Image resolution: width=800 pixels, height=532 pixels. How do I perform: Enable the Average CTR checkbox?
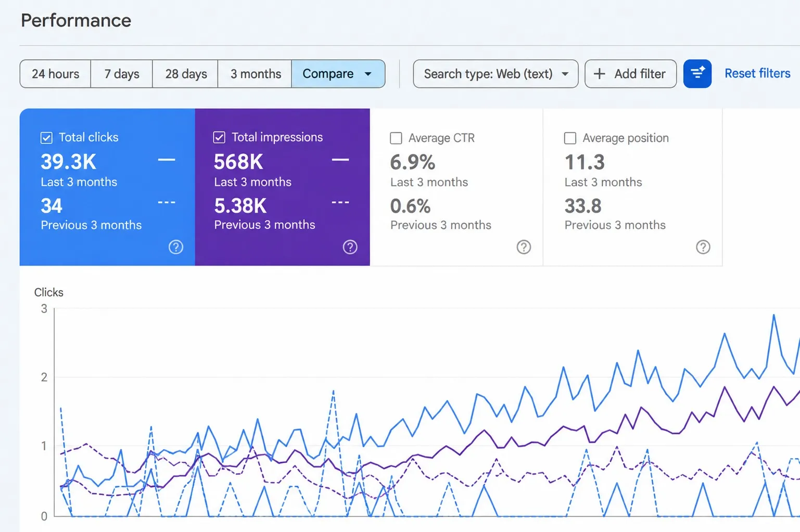click(396, 138)
